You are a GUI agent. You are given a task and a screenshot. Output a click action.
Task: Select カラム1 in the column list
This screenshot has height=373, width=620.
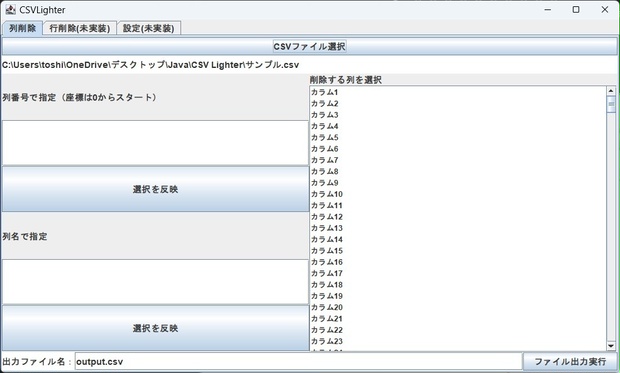click(458, 92)
